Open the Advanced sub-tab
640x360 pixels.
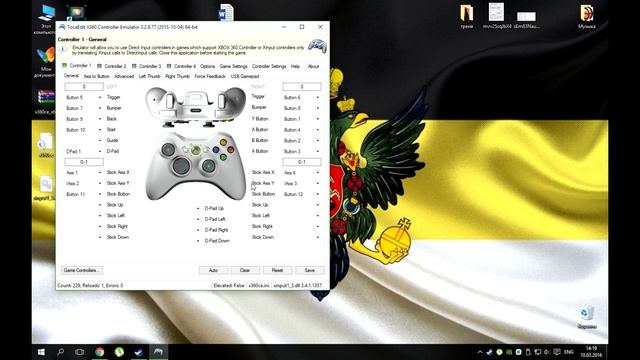[124, 76]
